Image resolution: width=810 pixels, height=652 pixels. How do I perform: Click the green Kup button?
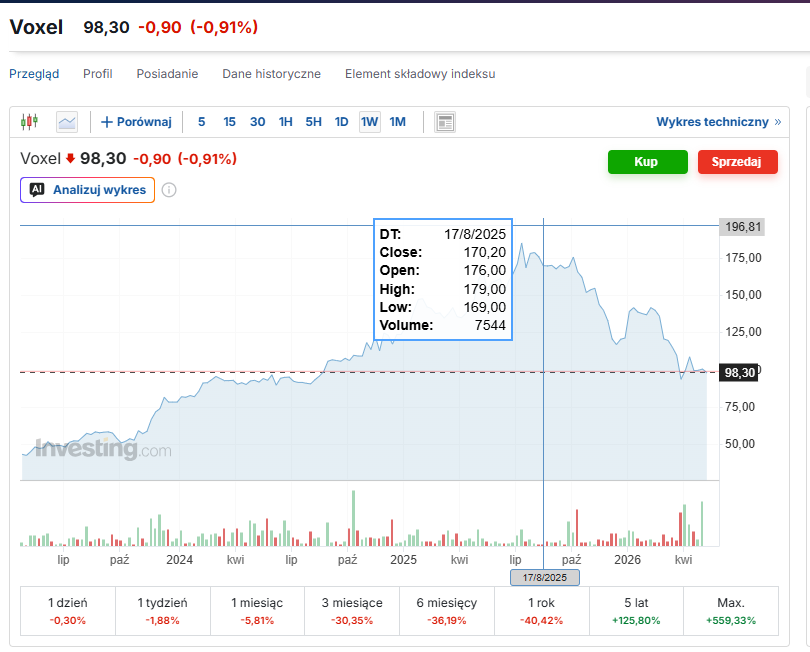click(648, 162)
